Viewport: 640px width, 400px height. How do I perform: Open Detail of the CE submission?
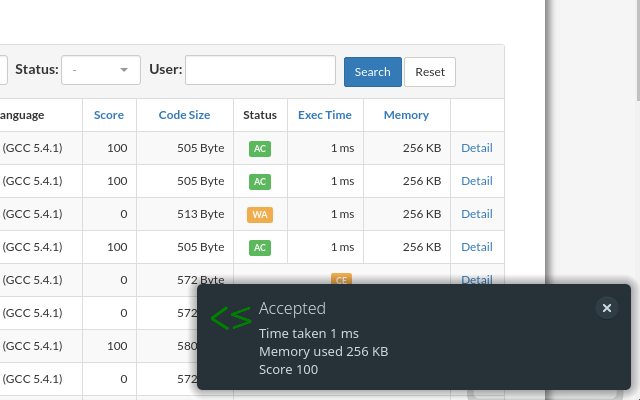coord(477,280)
